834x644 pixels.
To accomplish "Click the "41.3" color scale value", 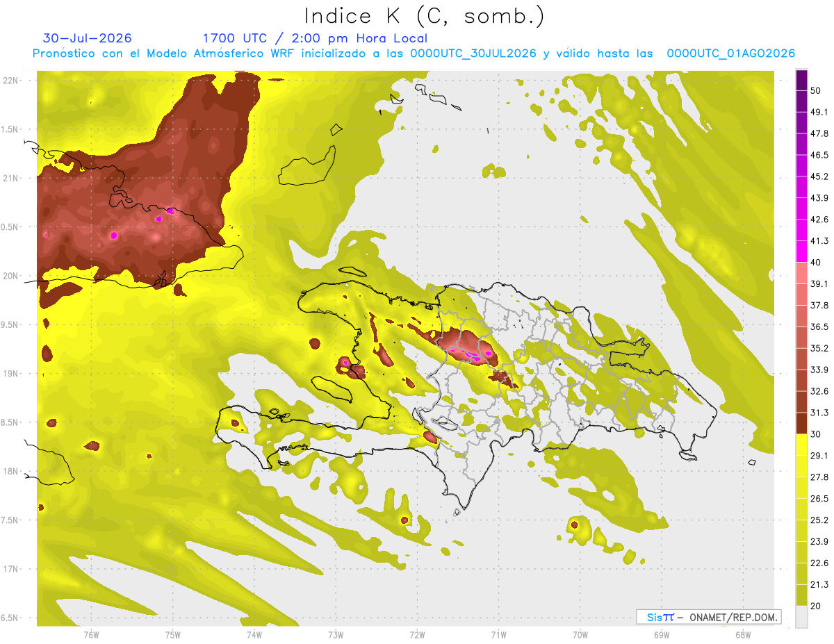I will tap(819, 241).
